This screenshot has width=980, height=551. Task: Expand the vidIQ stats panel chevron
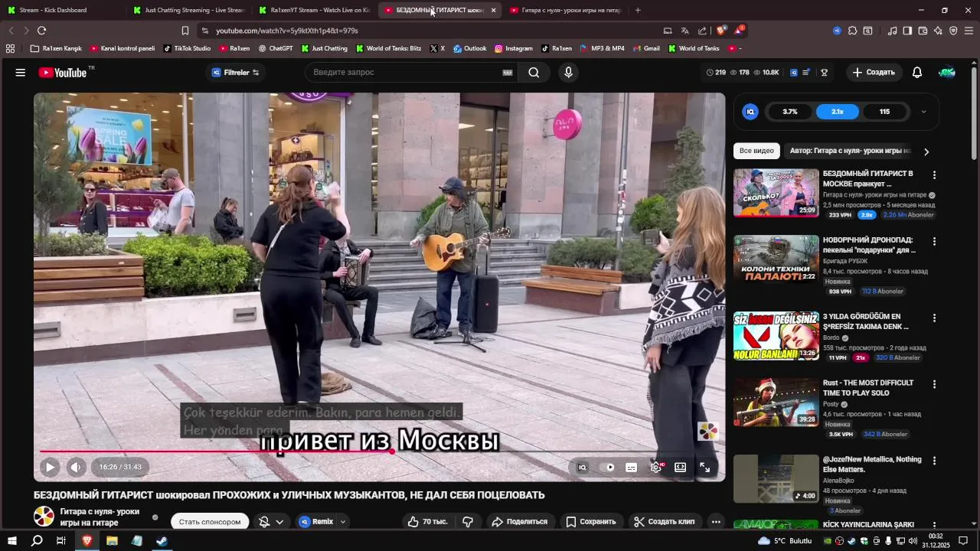click(x=923, y=112)
